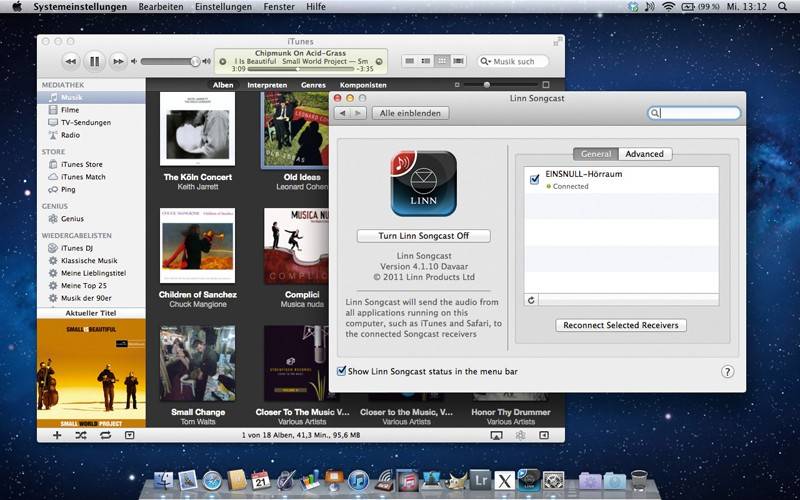Open the Small Change album by Tom Waits
800x500 pixels.
coord(197,363)
